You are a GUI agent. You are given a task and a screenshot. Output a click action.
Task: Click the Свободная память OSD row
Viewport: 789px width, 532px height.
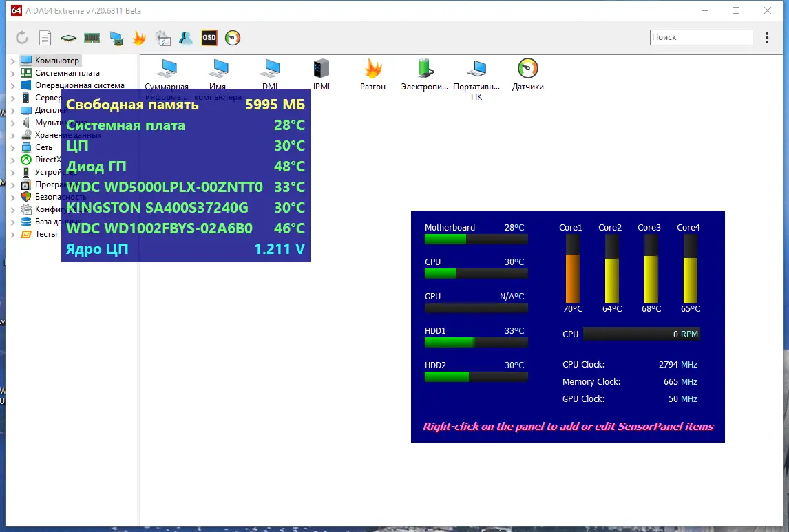point(185,104)
